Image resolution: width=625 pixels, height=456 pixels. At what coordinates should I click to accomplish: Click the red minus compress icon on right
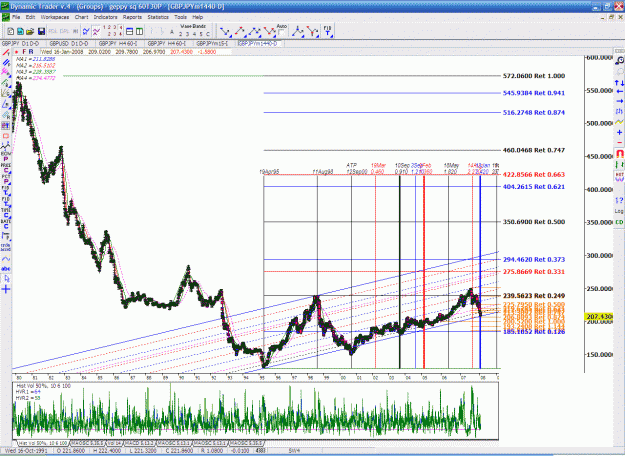619,142
